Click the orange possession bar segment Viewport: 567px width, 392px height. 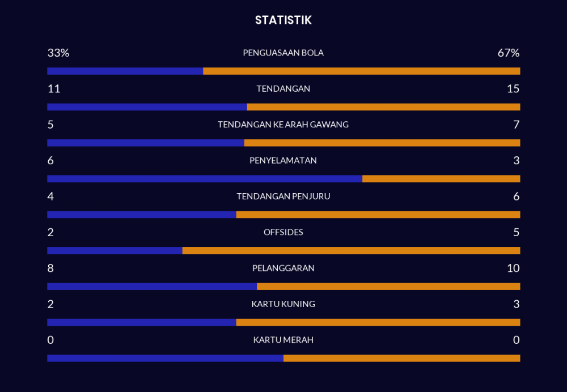coord(361,71)
